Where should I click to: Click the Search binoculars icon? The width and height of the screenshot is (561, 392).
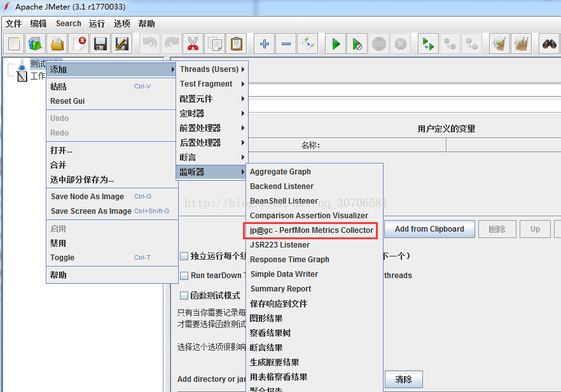click(x=549, y=44)
